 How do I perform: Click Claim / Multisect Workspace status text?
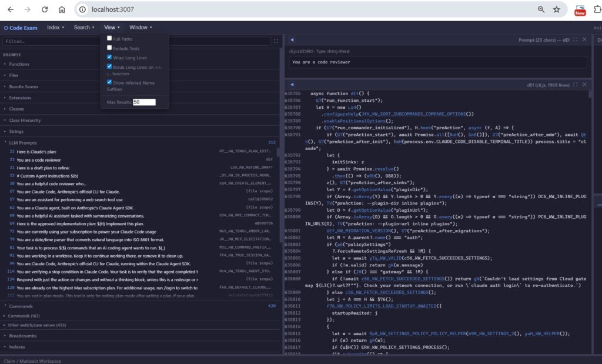(33, 361)
